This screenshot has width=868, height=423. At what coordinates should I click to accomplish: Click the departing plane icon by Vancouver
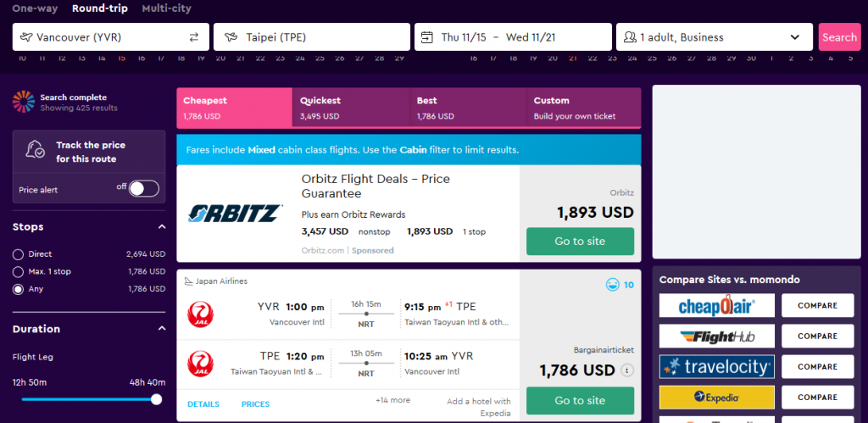tap(25, 37)
